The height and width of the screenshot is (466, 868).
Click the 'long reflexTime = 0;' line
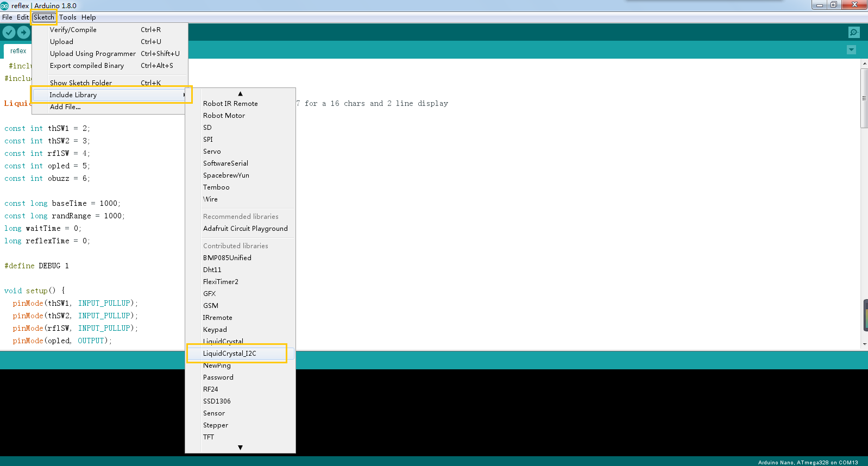pyautogui.click(x=47, y=241)
